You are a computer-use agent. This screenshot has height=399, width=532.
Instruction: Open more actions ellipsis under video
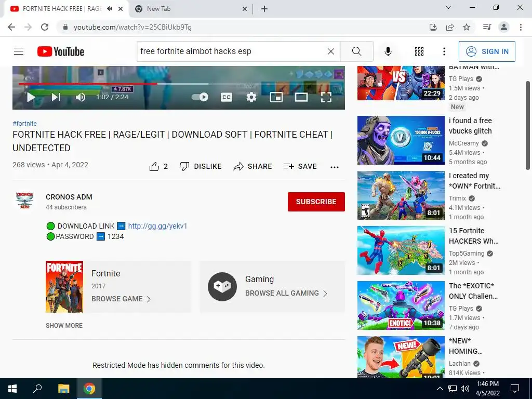(x=335, y=167)
